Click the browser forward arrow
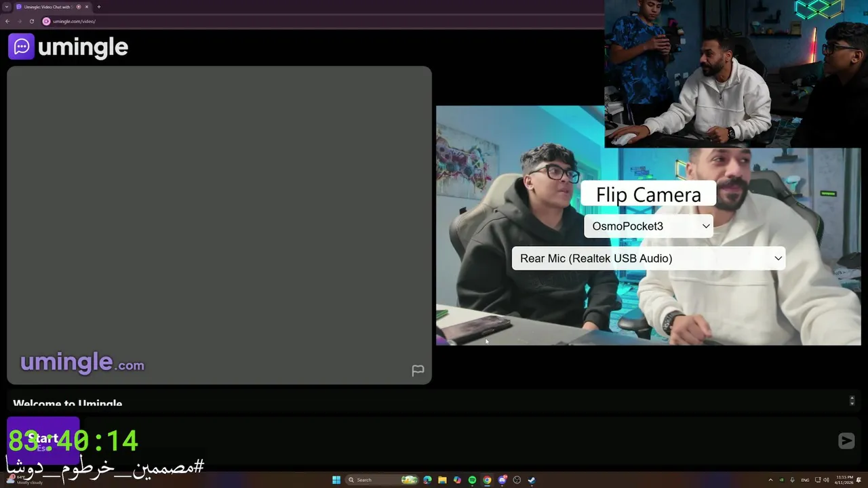The width and height of the screenshot is (868, 488). coord(20,21)
